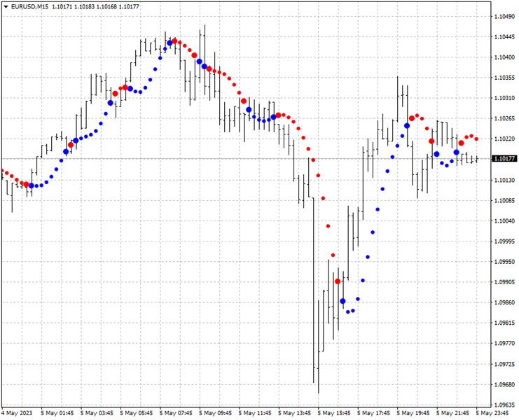Click price scale value 1.10220
The width and height of the screenshot is (519, 420).
[504, 139]
